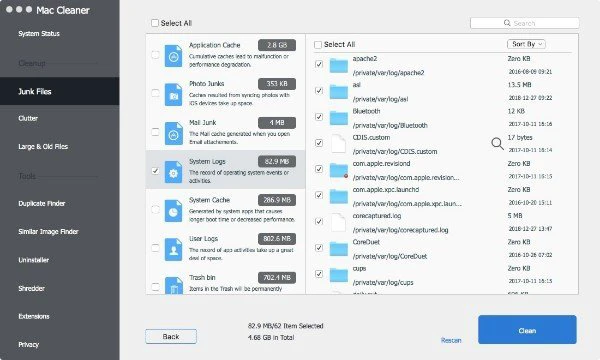Click the magnifier icon beside CDIS.custom
The image size is (600, 360).
(497, 143)
